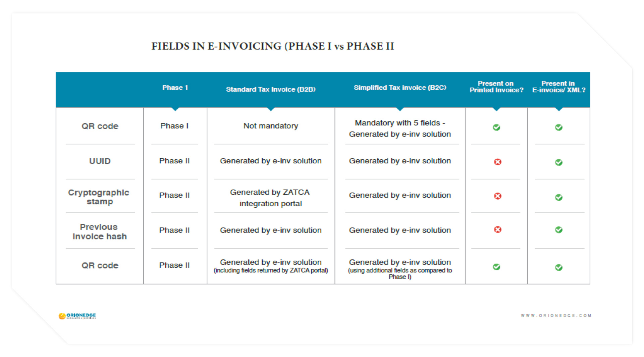
Task: Click the red cross for Cryptographic stamp printed invoice
Action: [x=497, y=196]
